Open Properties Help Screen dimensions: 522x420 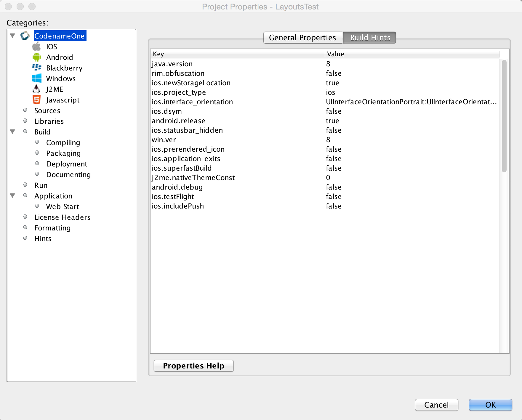(x=193, y=366)
